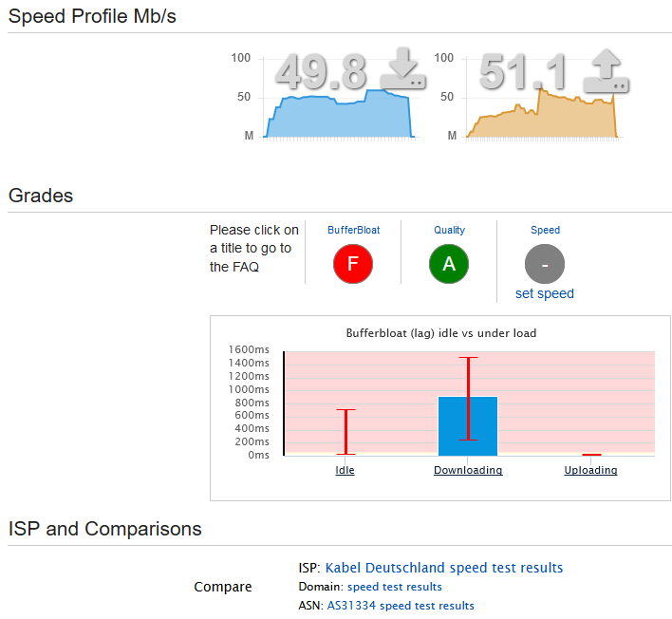Select the Downloading axis label
Viewport: 672px width, 619px height.
468,470
